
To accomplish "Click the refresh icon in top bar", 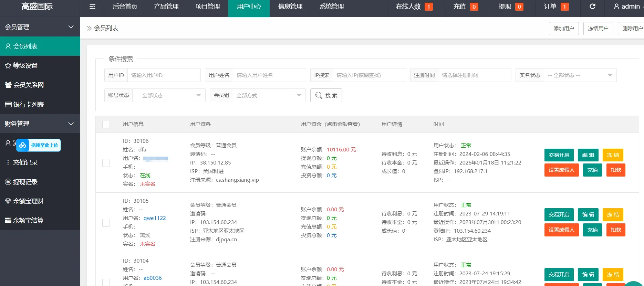I will 592,7.
